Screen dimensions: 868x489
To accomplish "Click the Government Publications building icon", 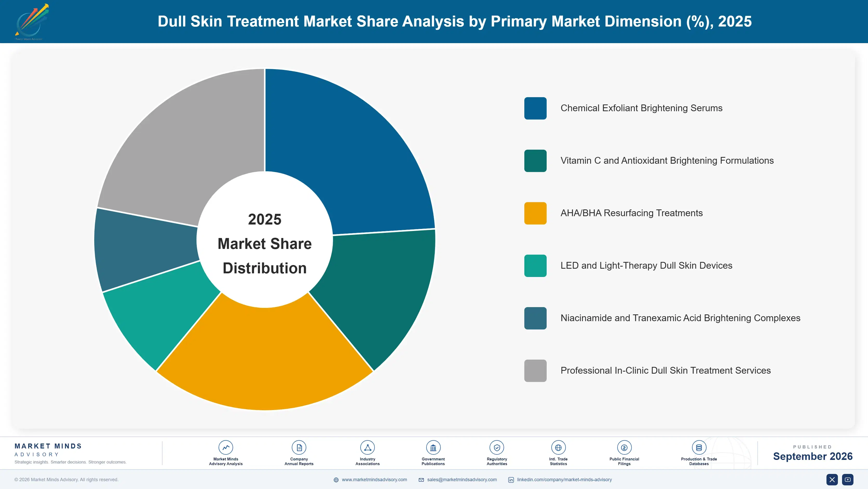I will coord(433,447).
